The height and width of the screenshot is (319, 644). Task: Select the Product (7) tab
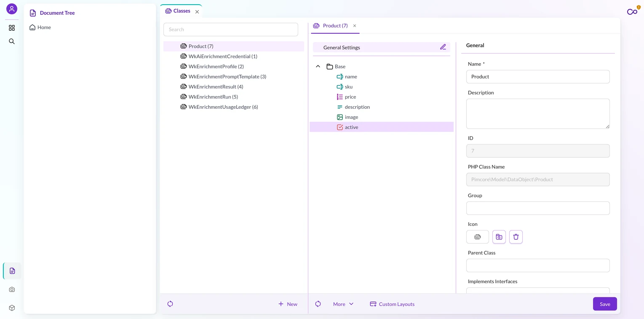click(x=331, y=26)
